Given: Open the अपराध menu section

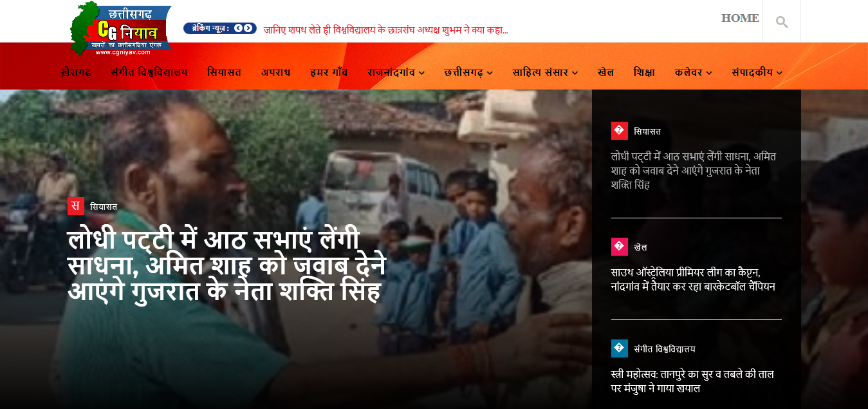Looking at the screenshot, I should [x=275, y=72].
